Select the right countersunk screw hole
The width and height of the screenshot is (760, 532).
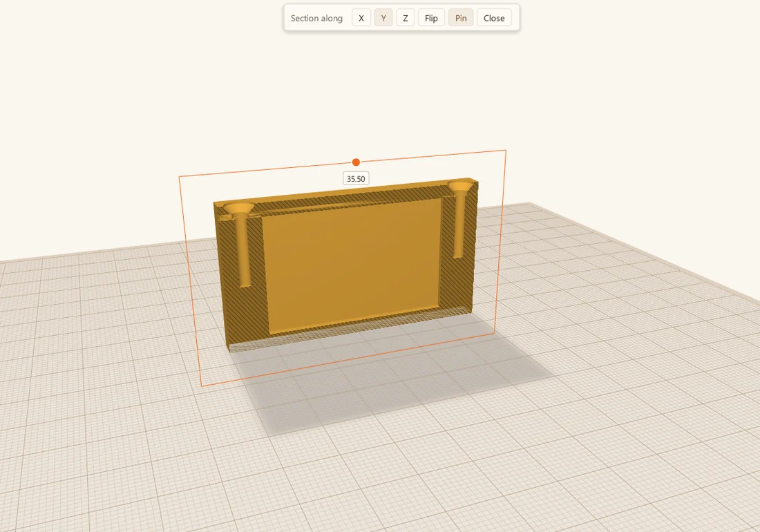(460, 218)
